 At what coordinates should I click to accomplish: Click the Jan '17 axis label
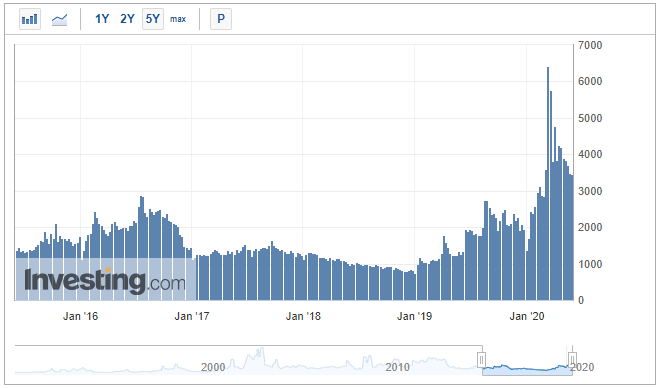coord(192,316)
